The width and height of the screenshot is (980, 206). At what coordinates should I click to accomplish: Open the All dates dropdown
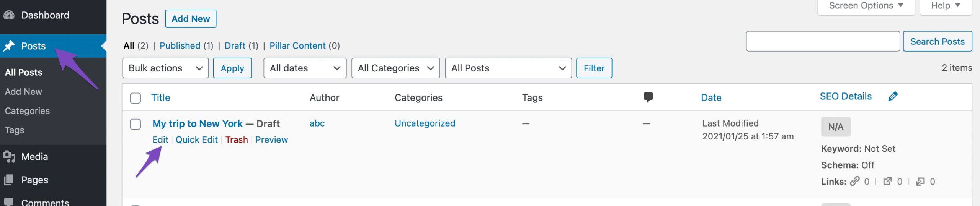[x=305, y=68]
